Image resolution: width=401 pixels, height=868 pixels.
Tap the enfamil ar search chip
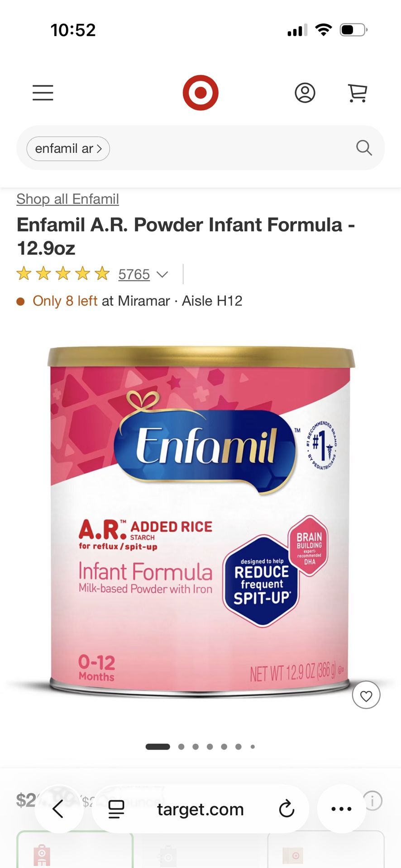(x=68, y=149)
